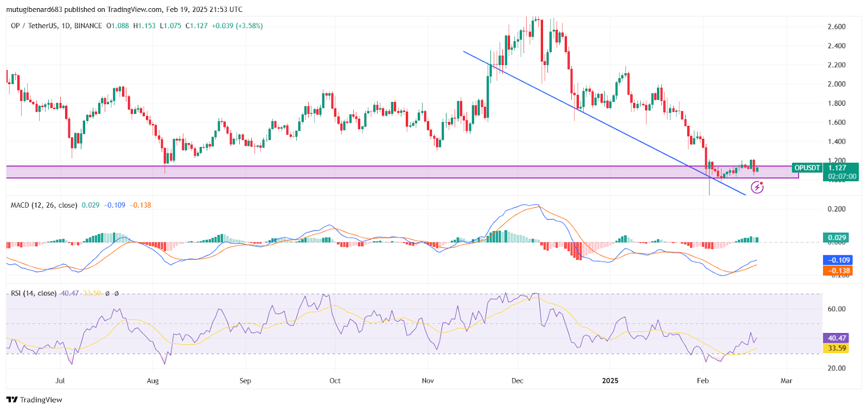Click the 1.400 price axis label
The image size is (868, 410).
[837, 142]
